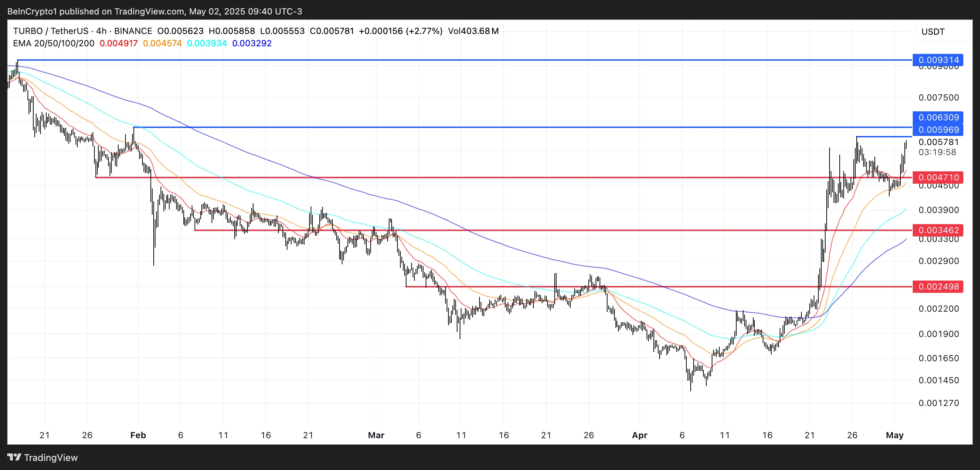Click the TradingView wordmark at bottom left

click(51, 457)
